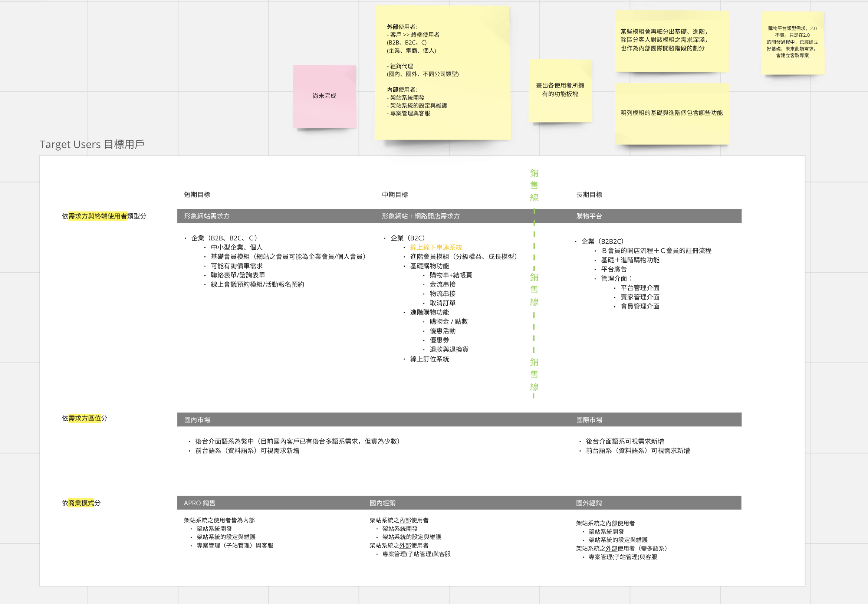Click the small 購物平台類型需求 sticky note
This screenshot has width=868, height=604.
pyautogui.click(x=792, y=42)
